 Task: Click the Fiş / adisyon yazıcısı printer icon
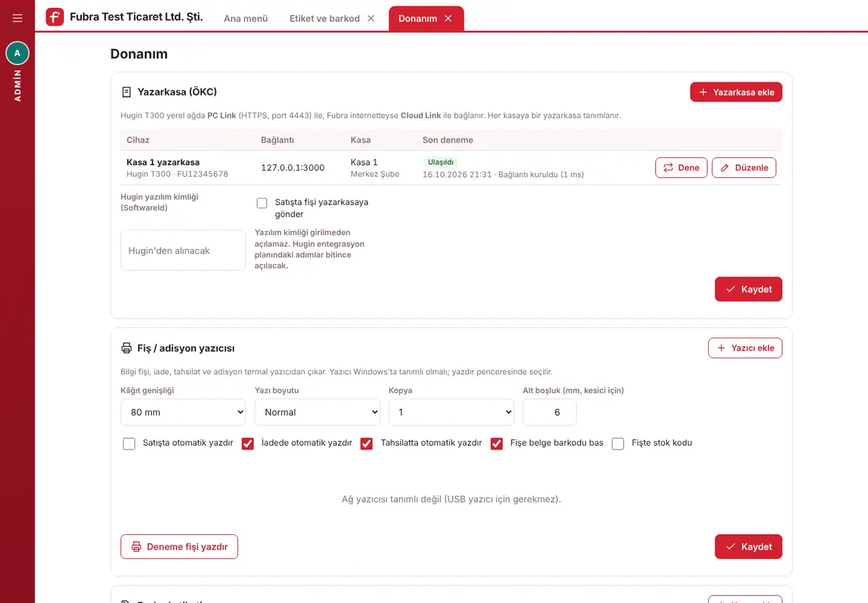[127, 348]
